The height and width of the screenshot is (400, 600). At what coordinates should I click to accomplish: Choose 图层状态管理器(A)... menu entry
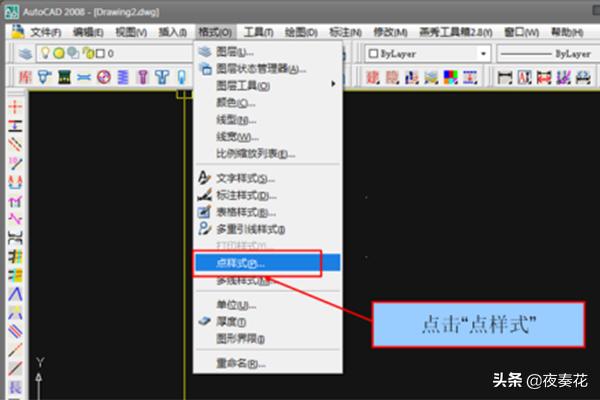[x=268, y=69]
